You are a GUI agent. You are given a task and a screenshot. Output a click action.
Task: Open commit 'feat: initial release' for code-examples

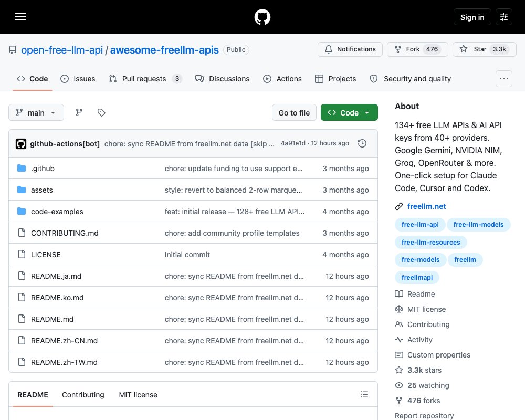pos(234,212)
